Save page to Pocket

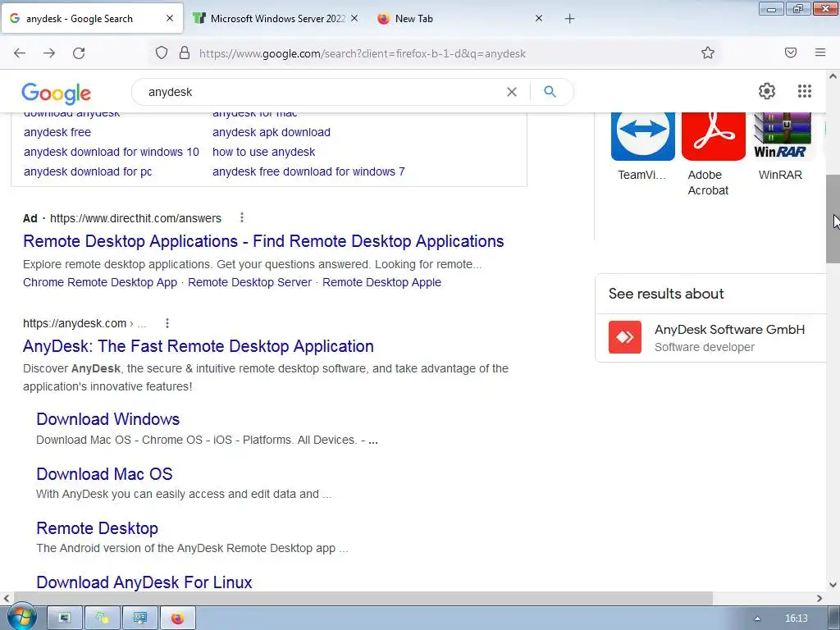click(x=791, y=52)
